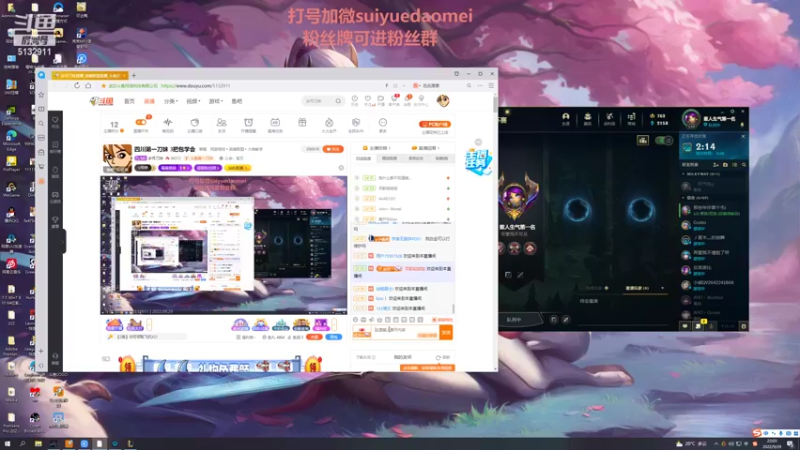Open the League client collection icon
Screen dimensions: 800x450
tap(587, 117)
